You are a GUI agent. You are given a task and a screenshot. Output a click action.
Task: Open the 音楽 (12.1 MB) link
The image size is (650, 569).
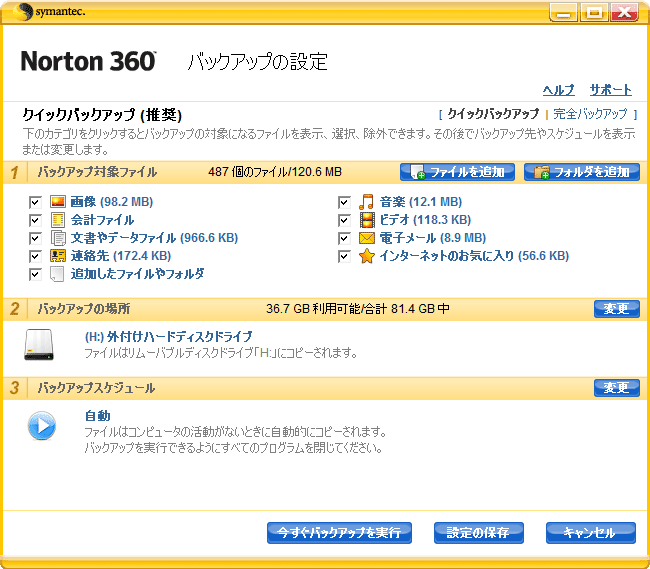coord(421,202)
